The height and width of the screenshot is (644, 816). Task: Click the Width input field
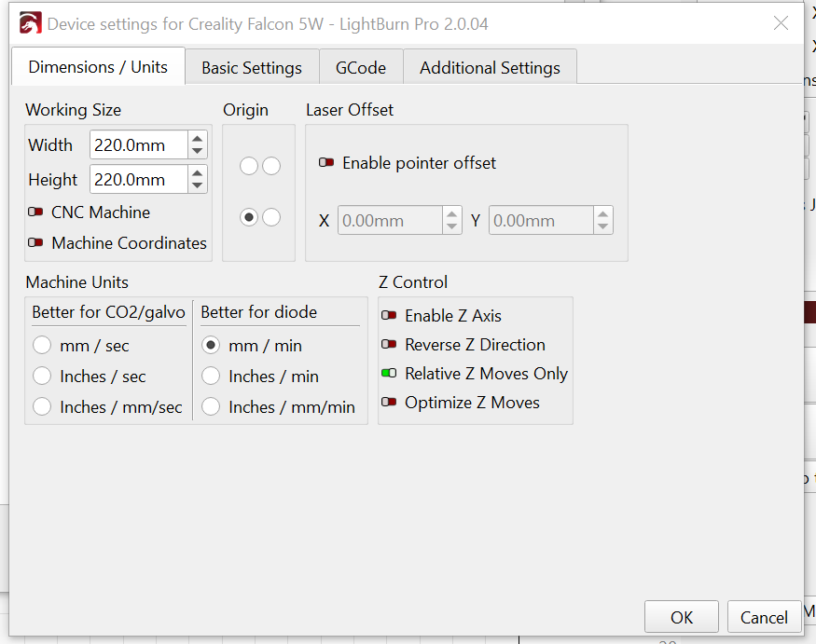click(x=138, y=145)
